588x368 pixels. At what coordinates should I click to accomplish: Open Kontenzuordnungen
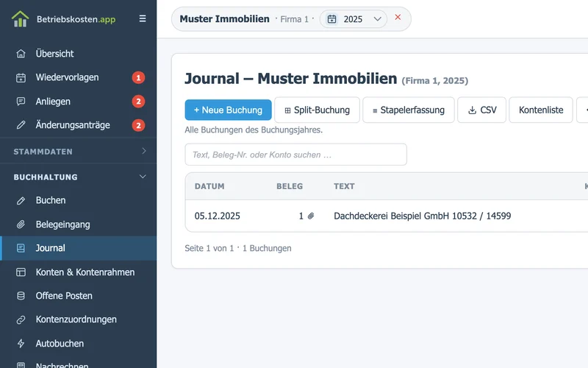click(79, 319)
